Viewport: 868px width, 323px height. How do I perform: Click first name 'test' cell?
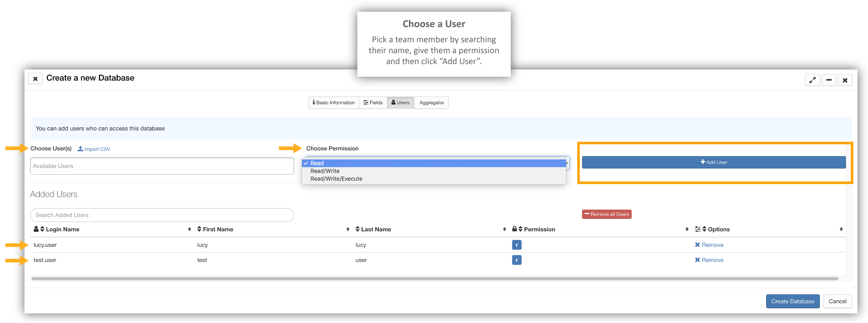click(x=202, y=260)
